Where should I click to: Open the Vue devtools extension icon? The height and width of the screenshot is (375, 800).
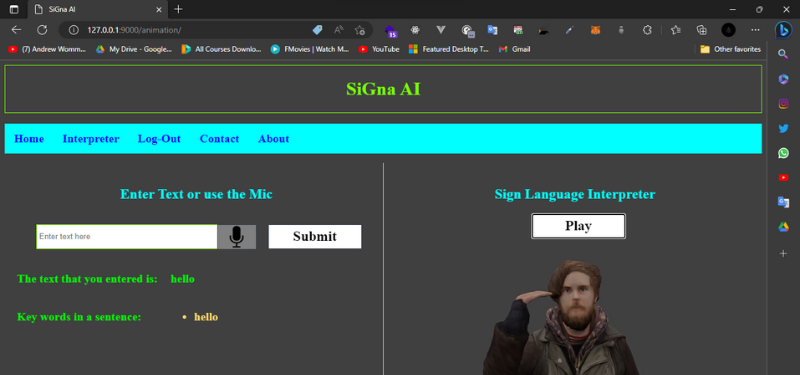click(x=441, y=30)
